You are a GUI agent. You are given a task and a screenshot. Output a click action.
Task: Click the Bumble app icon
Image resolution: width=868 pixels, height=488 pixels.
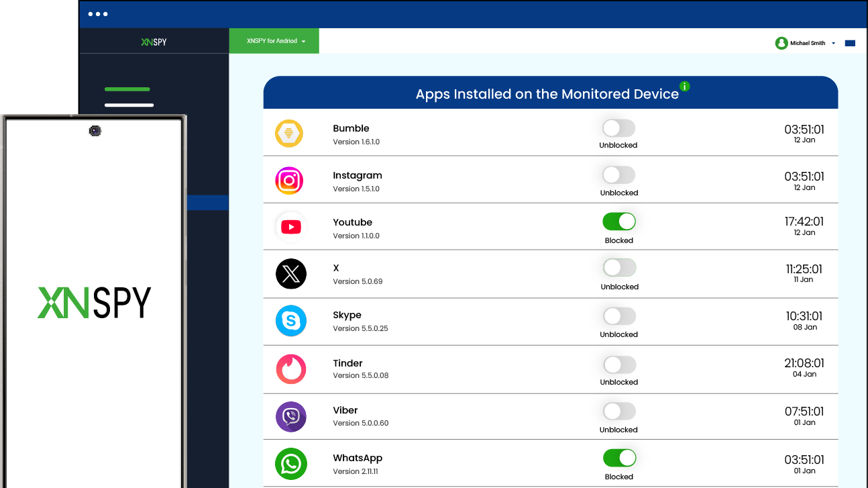(289, 133)
